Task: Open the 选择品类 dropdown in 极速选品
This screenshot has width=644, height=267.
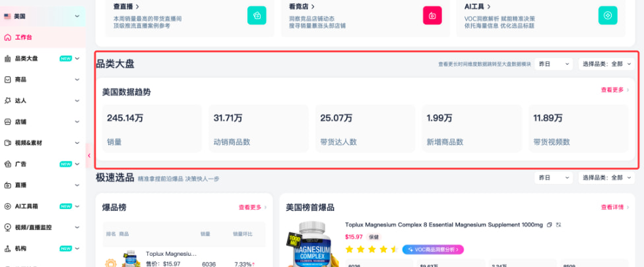Action: coord(606,178)
